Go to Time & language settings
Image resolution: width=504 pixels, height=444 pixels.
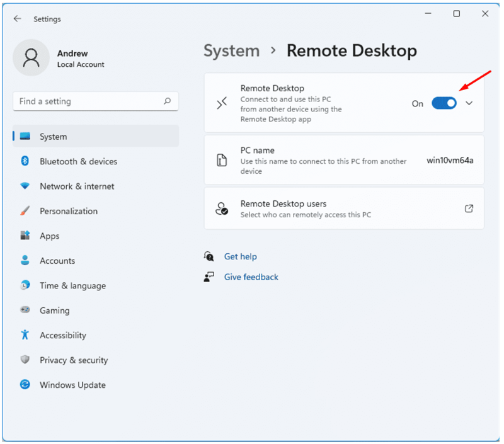click(96, 285)
